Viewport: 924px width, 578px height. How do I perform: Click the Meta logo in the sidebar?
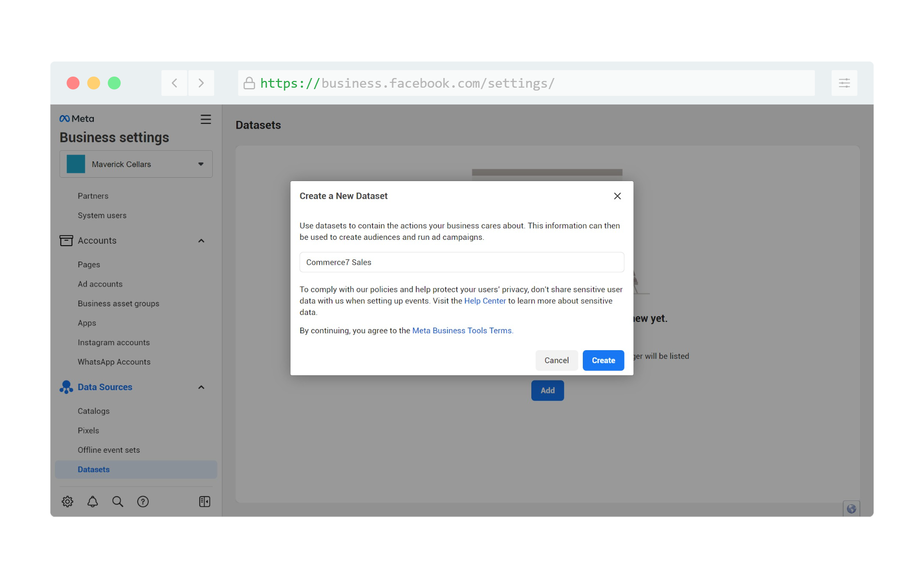point(77,118)
